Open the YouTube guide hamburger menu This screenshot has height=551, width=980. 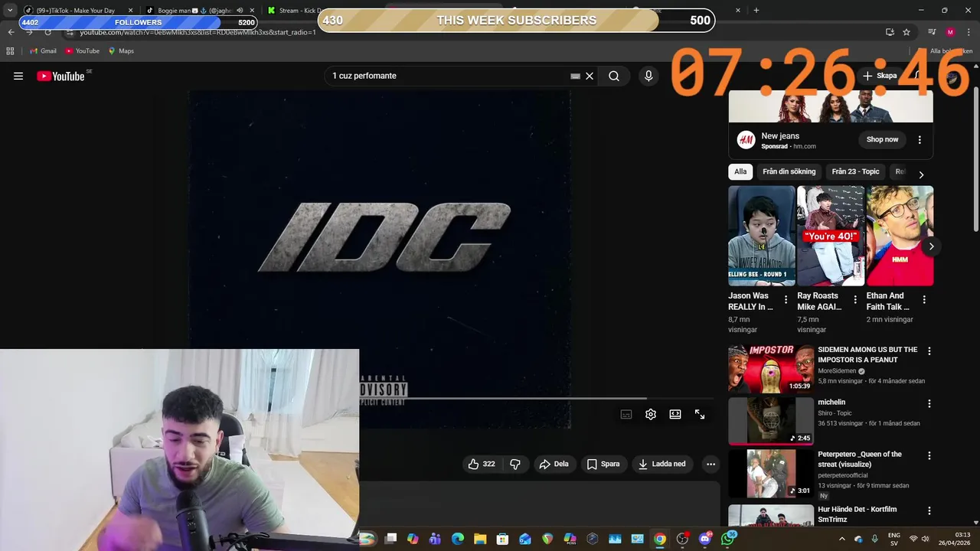[18, 76]
